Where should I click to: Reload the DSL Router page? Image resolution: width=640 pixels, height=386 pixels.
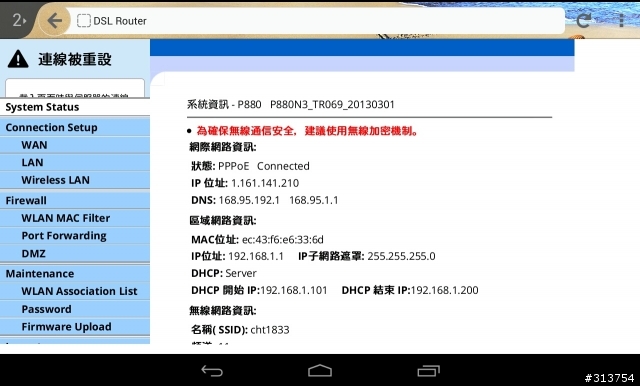584,20
